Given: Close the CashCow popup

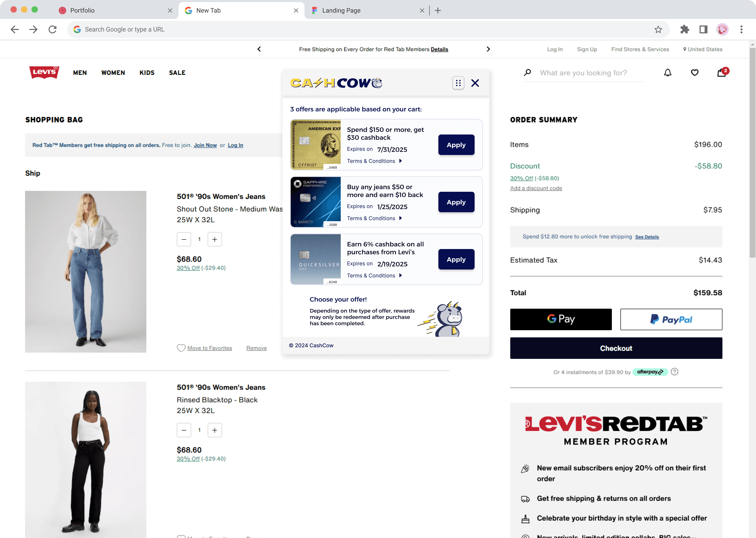Looking at the screenshot, I should pos(475,83).
